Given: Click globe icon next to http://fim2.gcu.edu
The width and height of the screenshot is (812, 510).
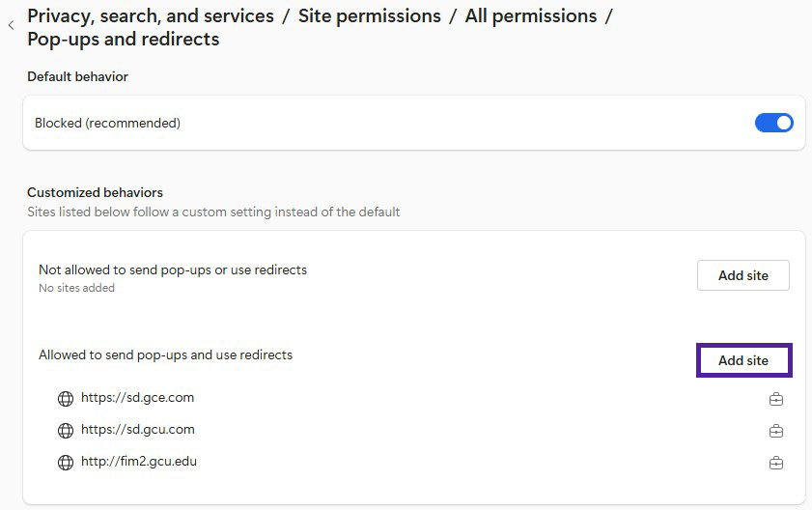Looking at the screenshot, I should pyautogui.click(x=66, y=462).
